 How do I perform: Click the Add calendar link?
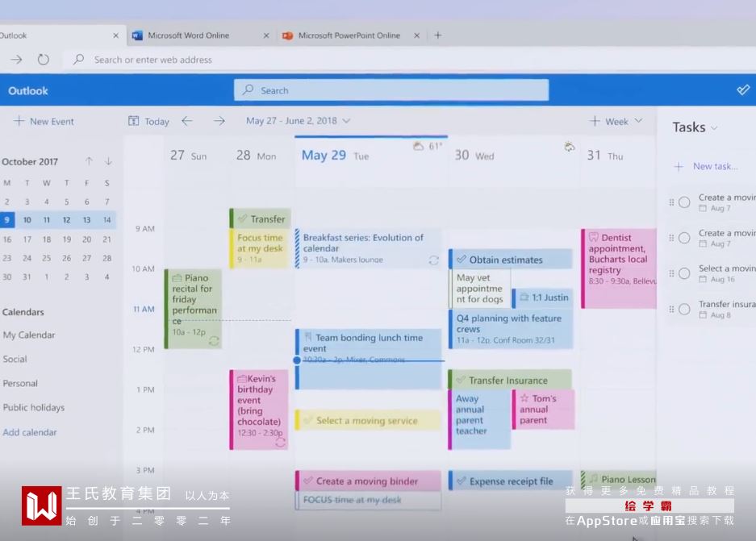30,432
